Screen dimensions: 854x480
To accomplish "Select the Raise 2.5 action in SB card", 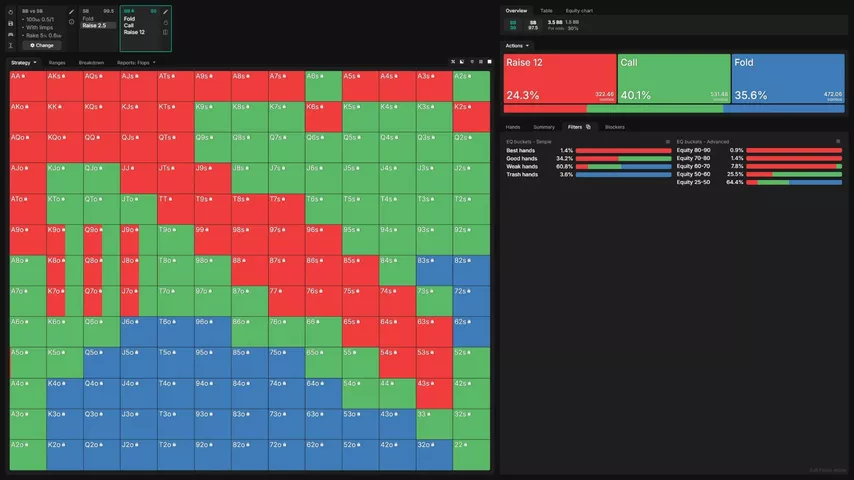I will click(x=94, y=25).
